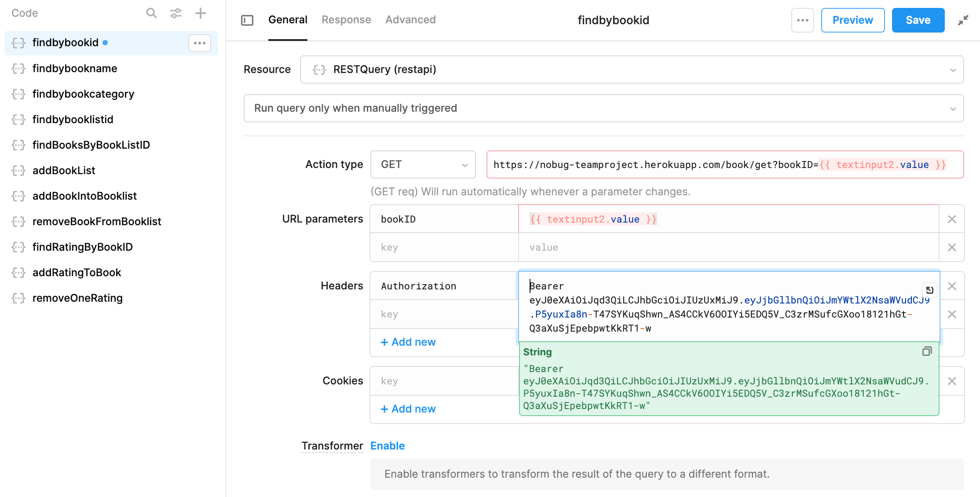Open the query filter options icon

point(176,13)
